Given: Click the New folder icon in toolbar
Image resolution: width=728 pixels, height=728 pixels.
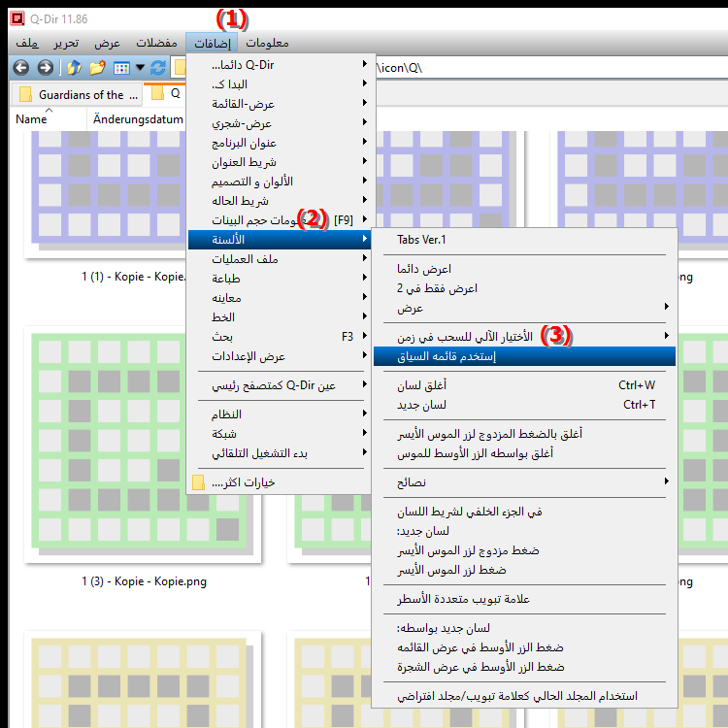Looking at the screenshot, I should pos(97,68).
